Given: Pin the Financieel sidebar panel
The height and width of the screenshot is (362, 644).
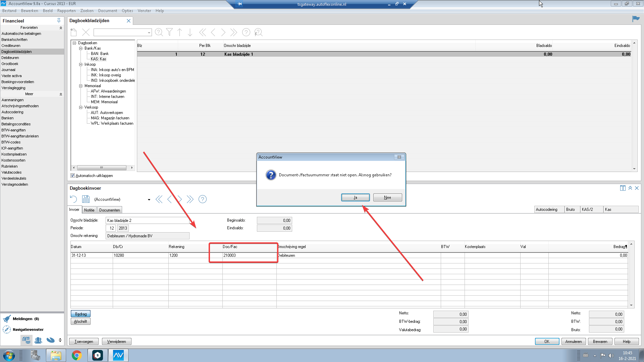Looking at the screenshot, I should (x=59, y=21).
